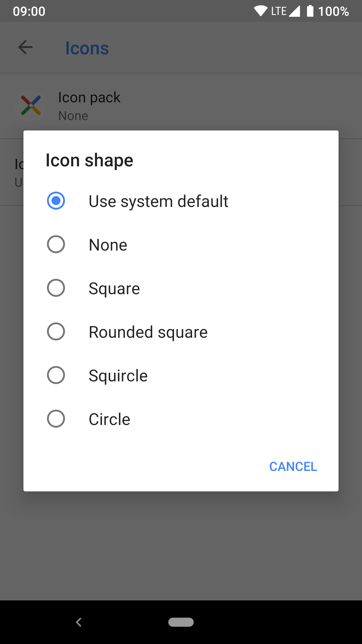The image size is (362, 644).
Task: Tap the system navigation back chevron
Action: (79, 622)
